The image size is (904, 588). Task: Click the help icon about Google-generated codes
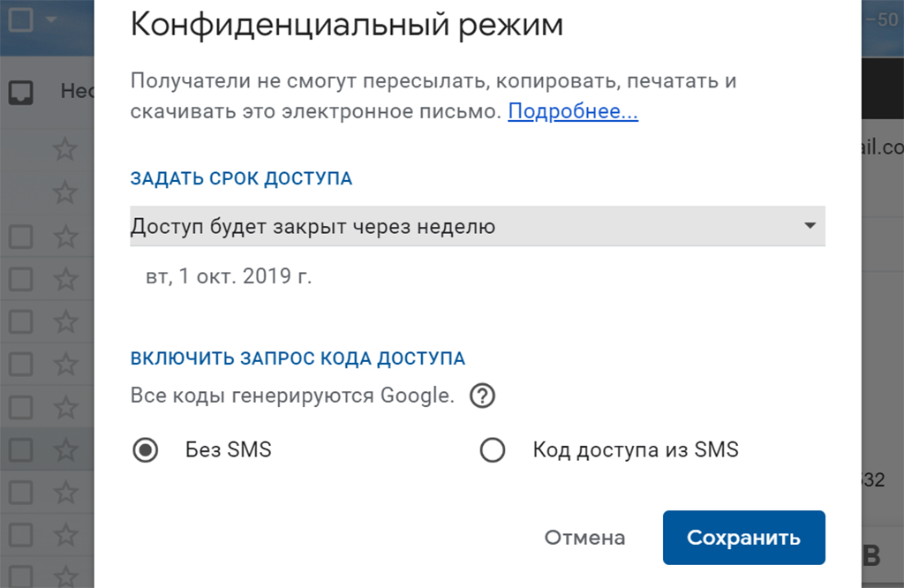tap(482, 396)
